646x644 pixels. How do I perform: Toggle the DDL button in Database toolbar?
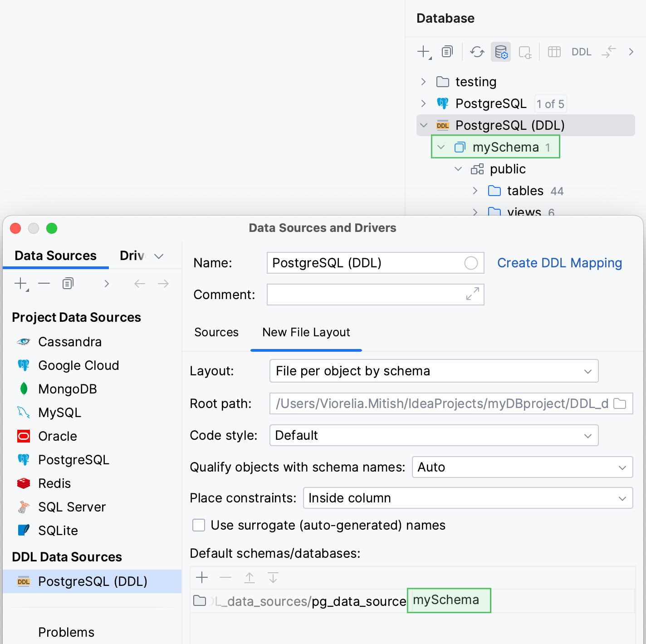[581, 52]
